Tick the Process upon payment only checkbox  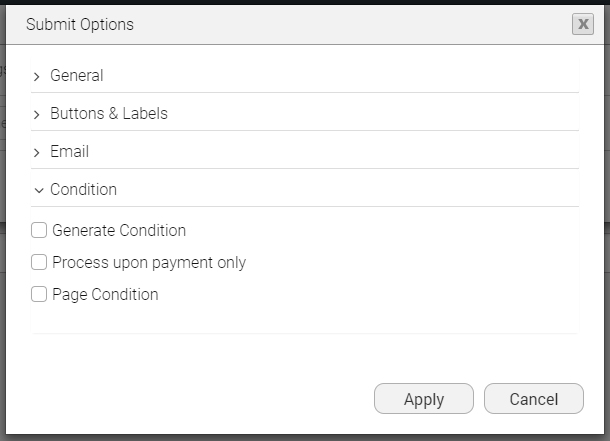pyautogui.click(x=39, y=263)
